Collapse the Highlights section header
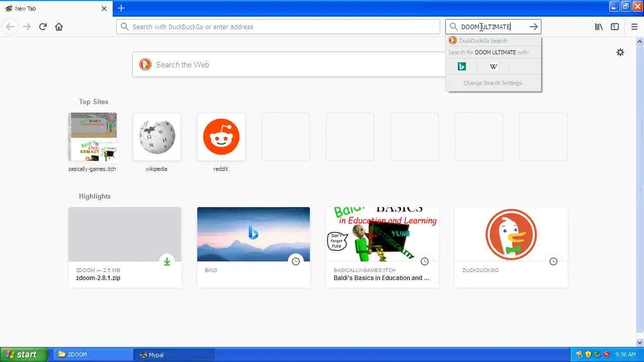 point(95,196)
